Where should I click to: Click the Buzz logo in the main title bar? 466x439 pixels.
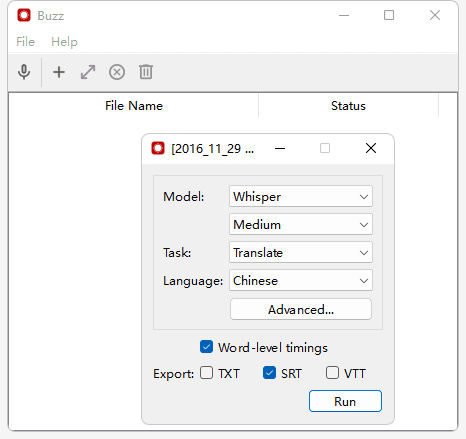(24, 15)
